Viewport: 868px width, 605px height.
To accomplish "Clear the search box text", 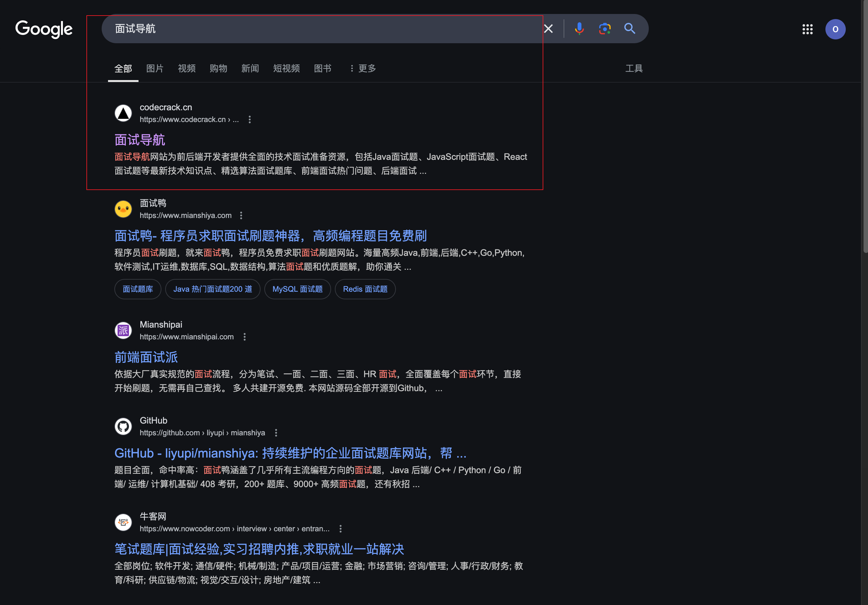I will pyautogui.click(x=548, y=29).
